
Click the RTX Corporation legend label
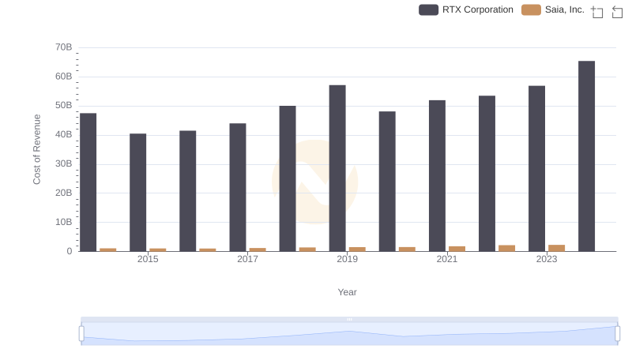478,9
